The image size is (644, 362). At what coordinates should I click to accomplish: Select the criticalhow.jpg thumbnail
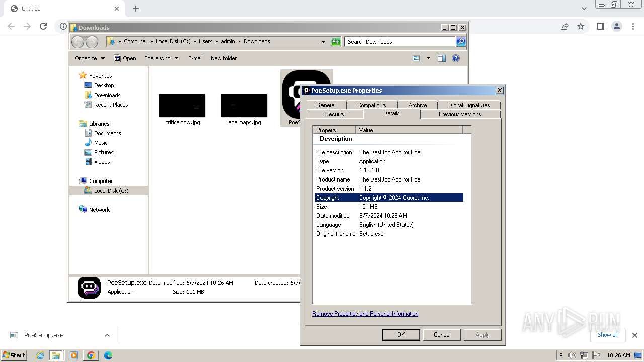[x=182, y=105]
